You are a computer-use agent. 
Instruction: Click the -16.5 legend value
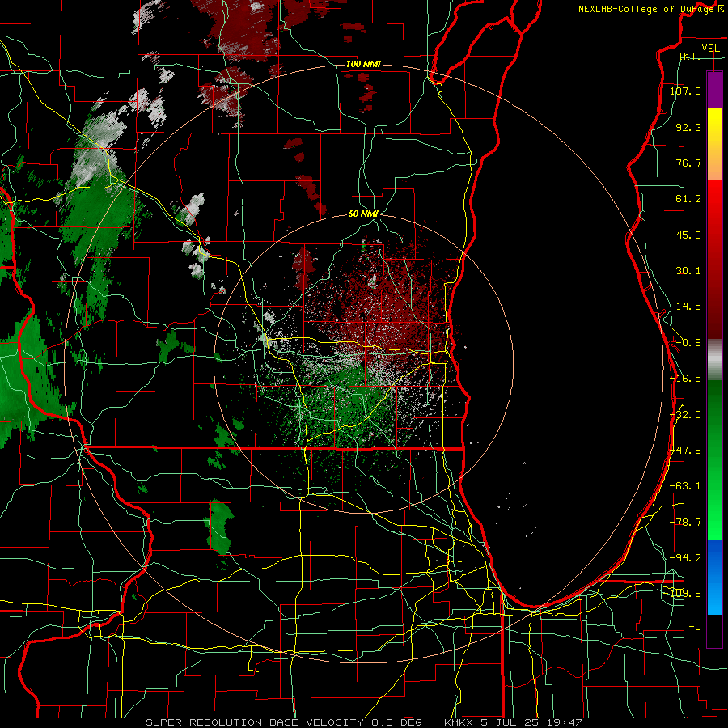[685, 379]
